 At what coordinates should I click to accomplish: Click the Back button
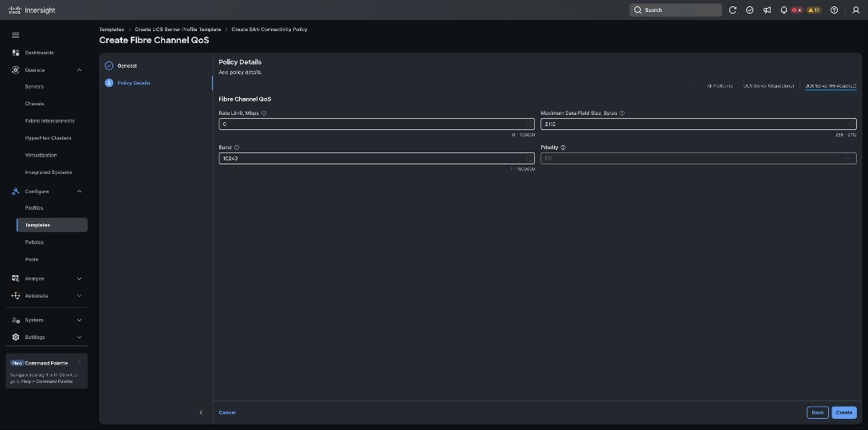(x=818, y=412)
